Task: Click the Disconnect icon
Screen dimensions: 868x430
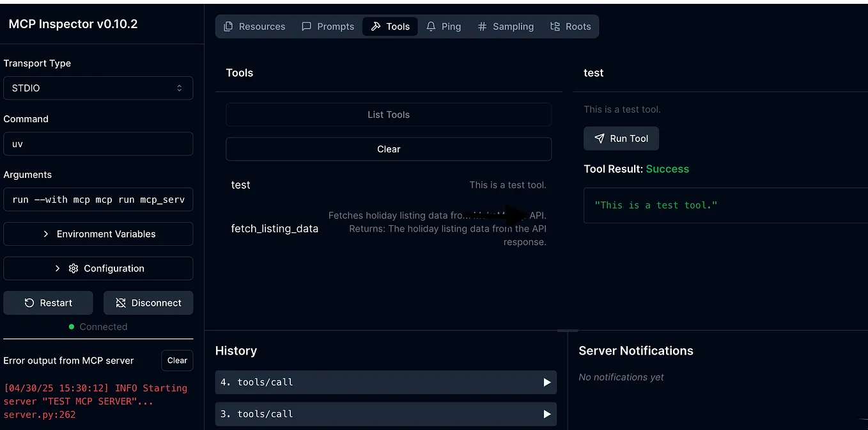Action: [x=123, y=303]
